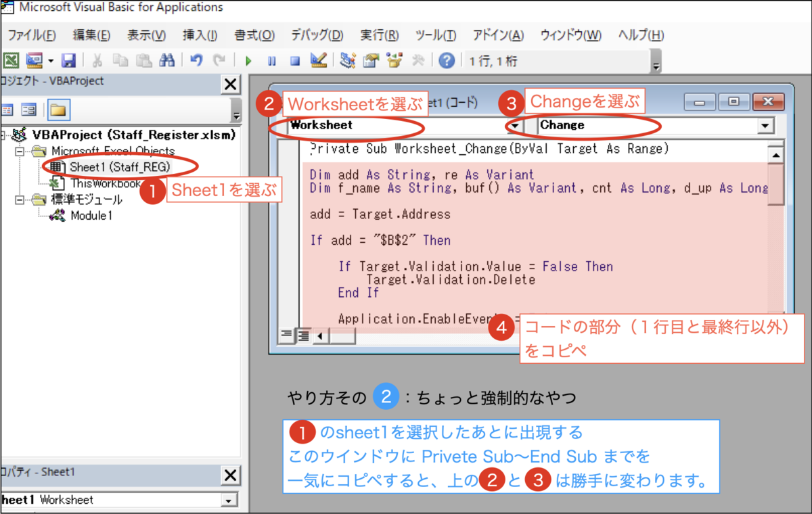Pause execution using the Break icon
Image resolution: width=812 pixels, height=514 pixels.
pyautogui.click(x=271, y=60)
